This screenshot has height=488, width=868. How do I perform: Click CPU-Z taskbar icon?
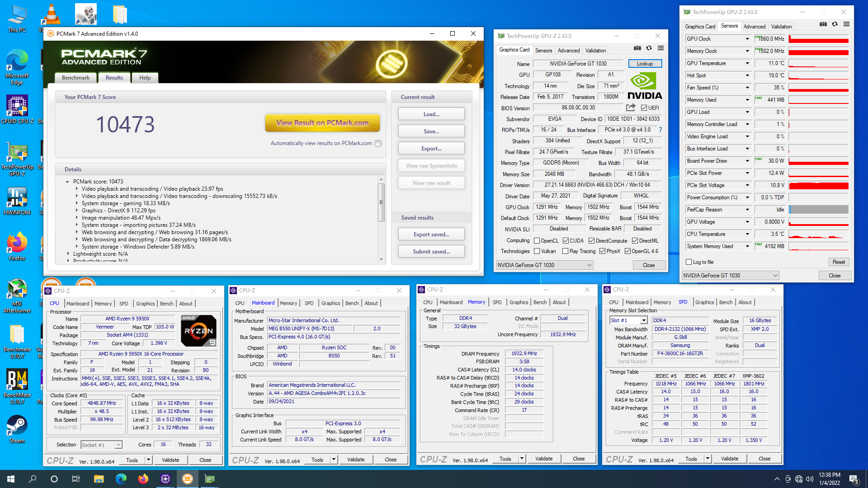point(165,479)
